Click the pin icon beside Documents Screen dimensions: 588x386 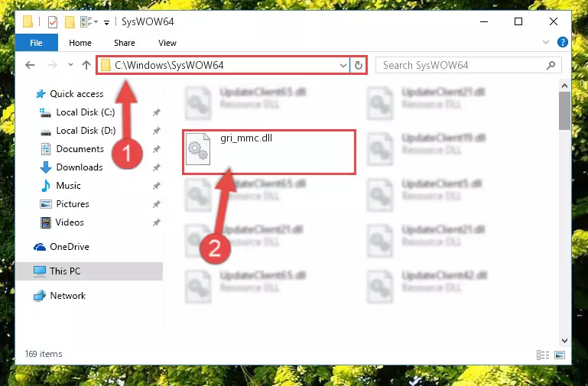(x=157, y=149)
